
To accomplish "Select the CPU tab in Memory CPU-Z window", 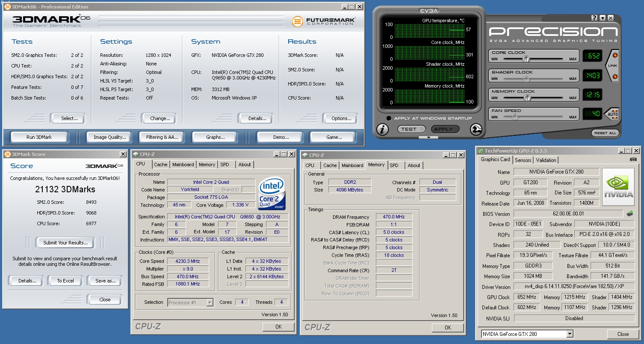I will coord(310,165).
